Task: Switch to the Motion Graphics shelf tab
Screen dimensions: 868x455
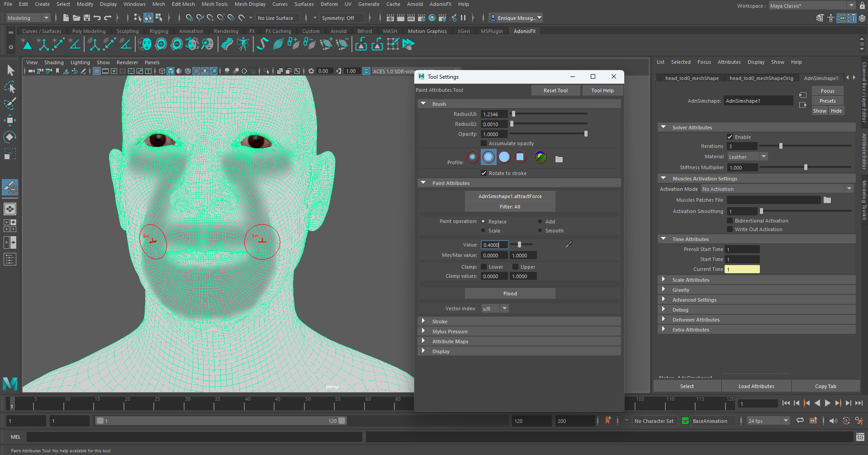Action: [x=427, y=31]
